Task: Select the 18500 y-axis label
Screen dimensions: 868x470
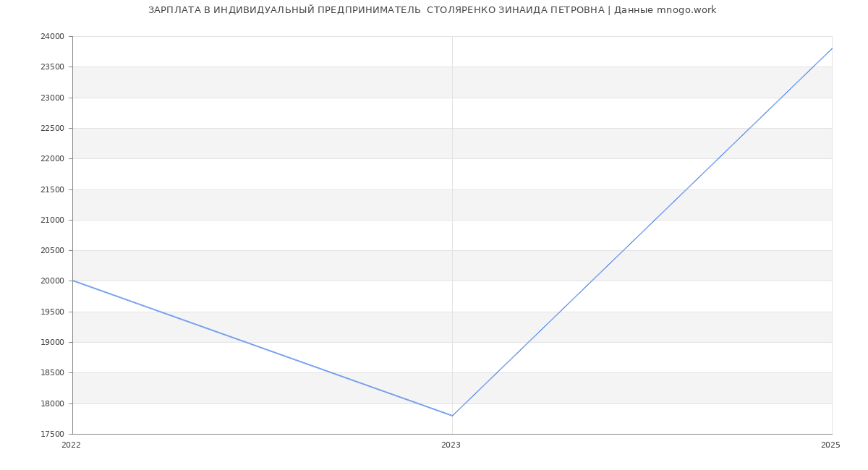Action: pyautogui.click(x=52, y=373)
